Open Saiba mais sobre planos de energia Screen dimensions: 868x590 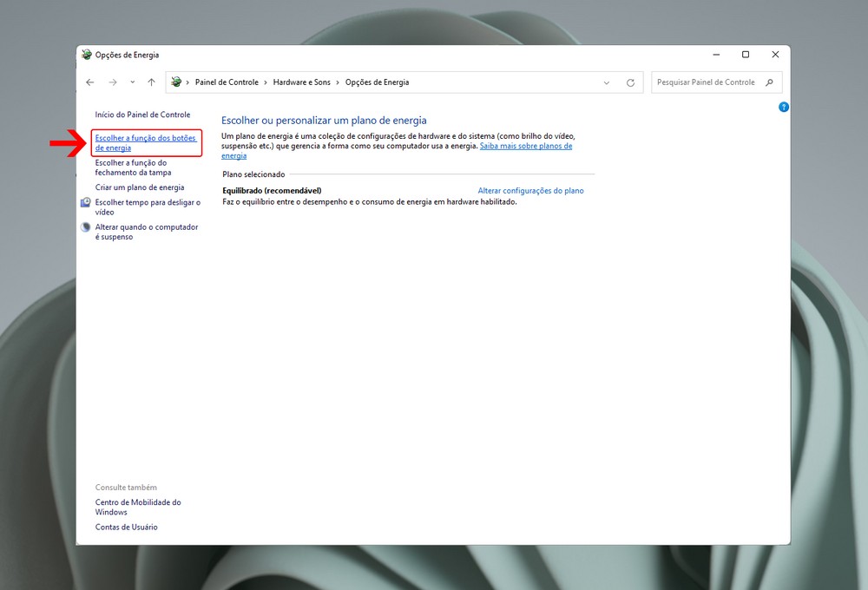pyautogui.click(x=525, y=147)
